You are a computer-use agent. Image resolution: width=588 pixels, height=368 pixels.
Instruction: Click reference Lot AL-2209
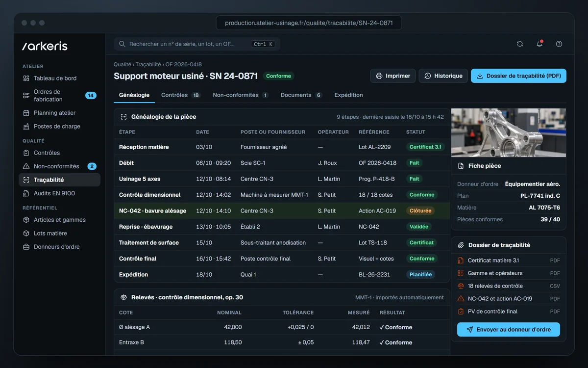click(375, 147)
